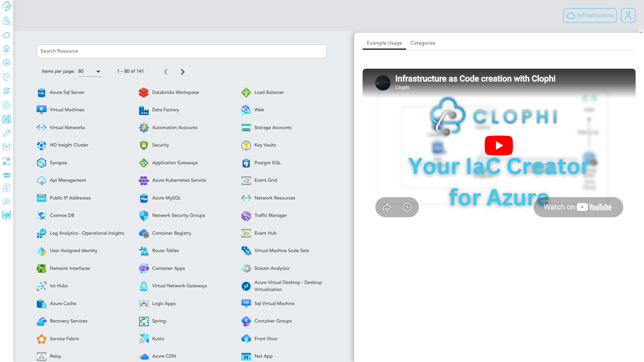
Task: Open the Relay resource
Action: [x=55, y=356]
